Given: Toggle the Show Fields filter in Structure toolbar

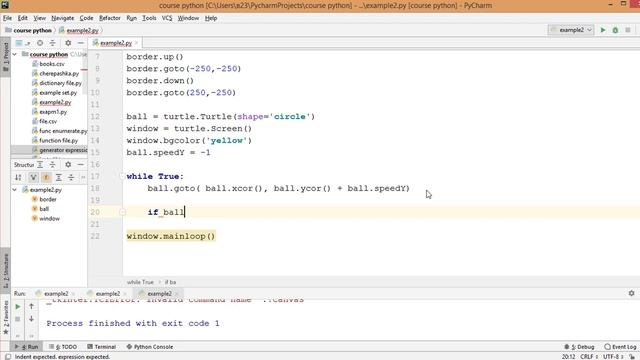Looking at the screenshot, I should 46,177.
